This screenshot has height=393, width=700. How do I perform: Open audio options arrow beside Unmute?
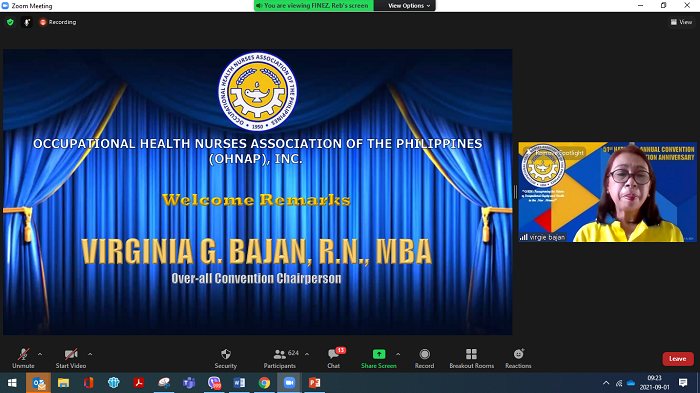pos(40,354)
